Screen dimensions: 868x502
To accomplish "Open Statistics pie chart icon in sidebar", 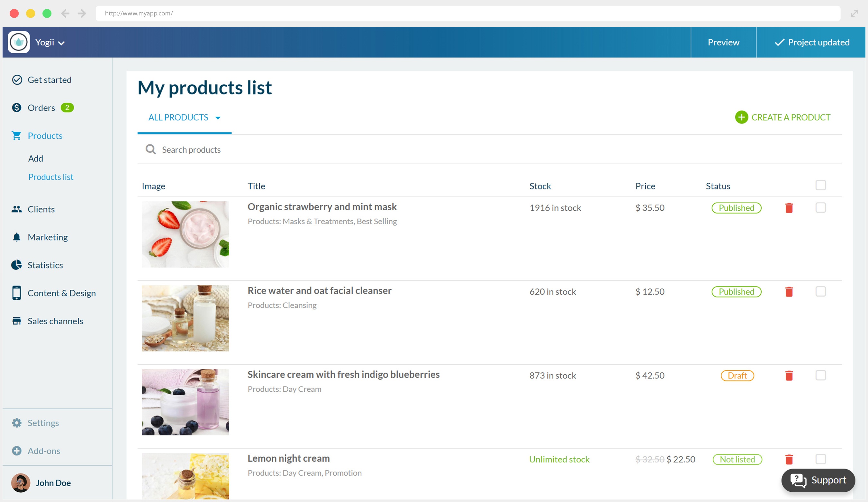I will tap(16, 265).
